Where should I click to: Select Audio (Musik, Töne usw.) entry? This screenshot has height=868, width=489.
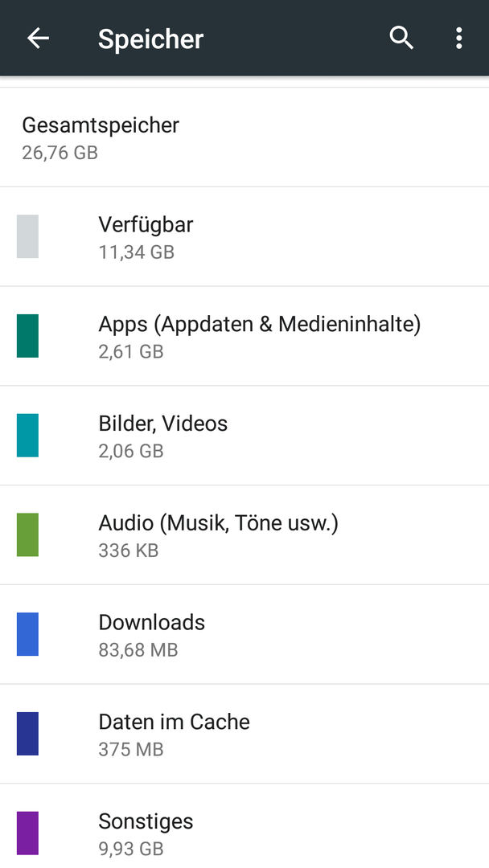click(244, 534)
